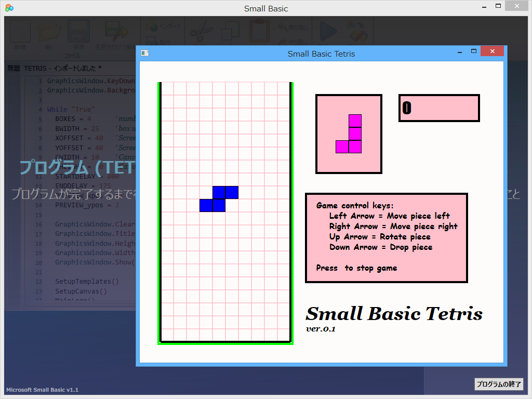Select the Cut scissors icon
This screenshot has height=399, width=532.
(x=201, y=31)
